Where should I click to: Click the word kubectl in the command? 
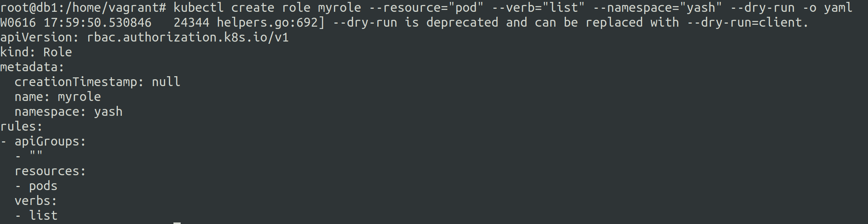pyautogui.click(x=198, y=8)
